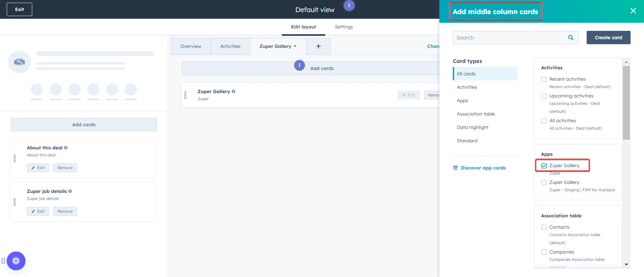Click the 'Recent activities - Deal (default)' text
644x277 pixels.
coord(580,87)
